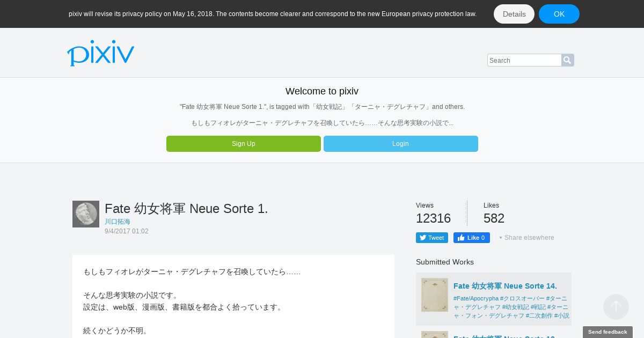
Task: Open the Fate 幼女将軍 Neue Sorte 14. link
Action: 505,286
